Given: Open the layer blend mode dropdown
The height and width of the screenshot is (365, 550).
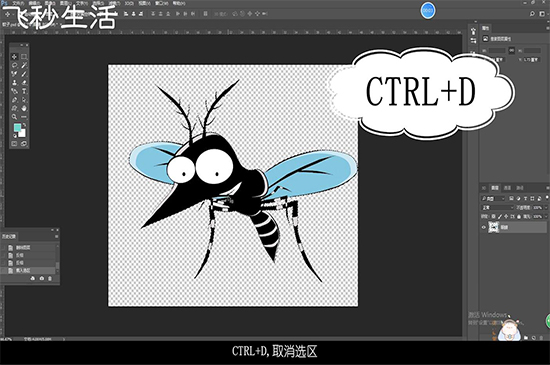Looking at the screenshot, I should click(497, 208).
